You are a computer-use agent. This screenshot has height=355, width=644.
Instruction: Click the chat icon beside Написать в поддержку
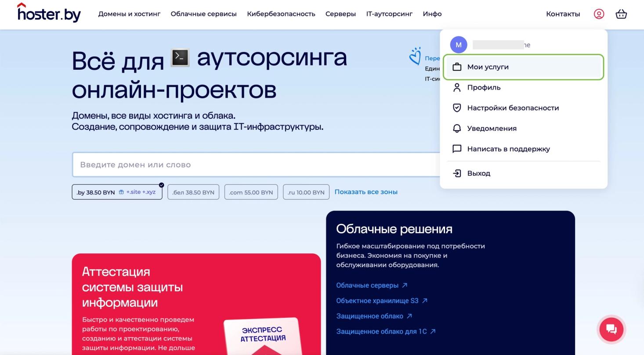click(457, 149)
